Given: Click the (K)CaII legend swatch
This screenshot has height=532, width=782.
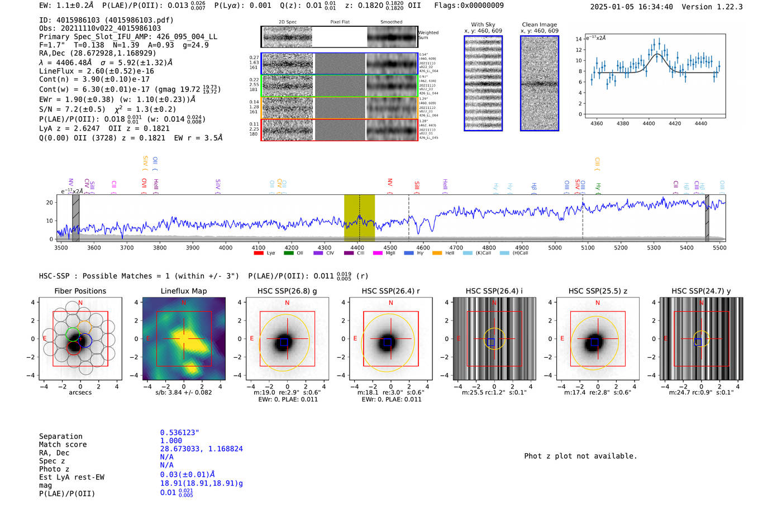Looking at the screenshot, I should 468,253.
